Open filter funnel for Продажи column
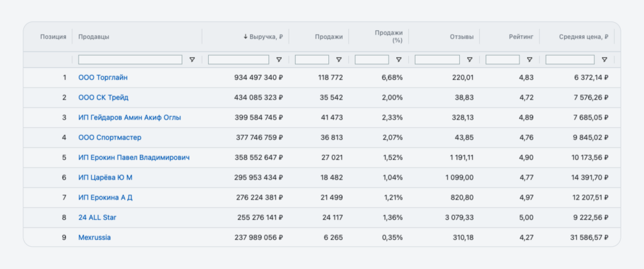This screenshot has width=644, height=269. pyautogui.click(x=338, y=60)
